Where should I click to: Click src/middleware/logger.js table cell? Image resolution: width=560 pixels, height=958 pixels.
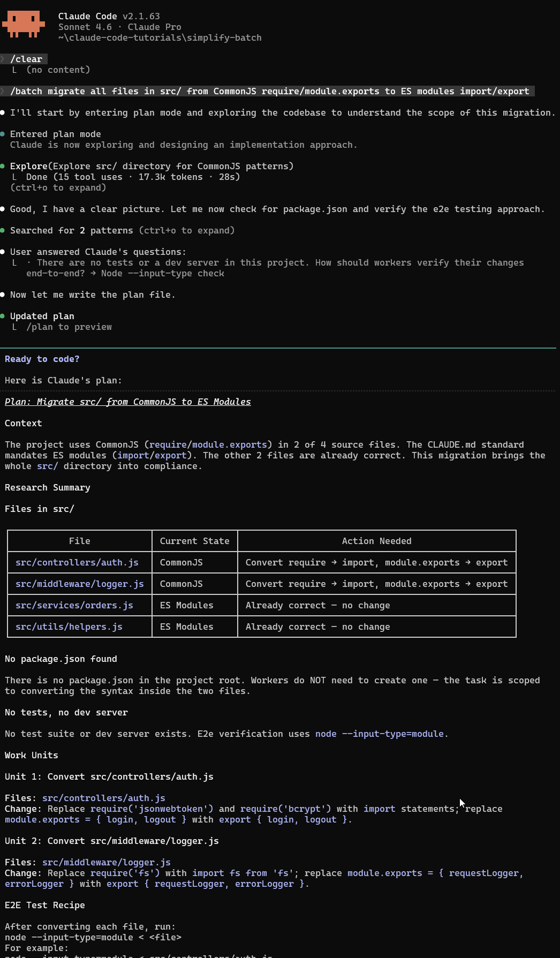pos(80,584)
